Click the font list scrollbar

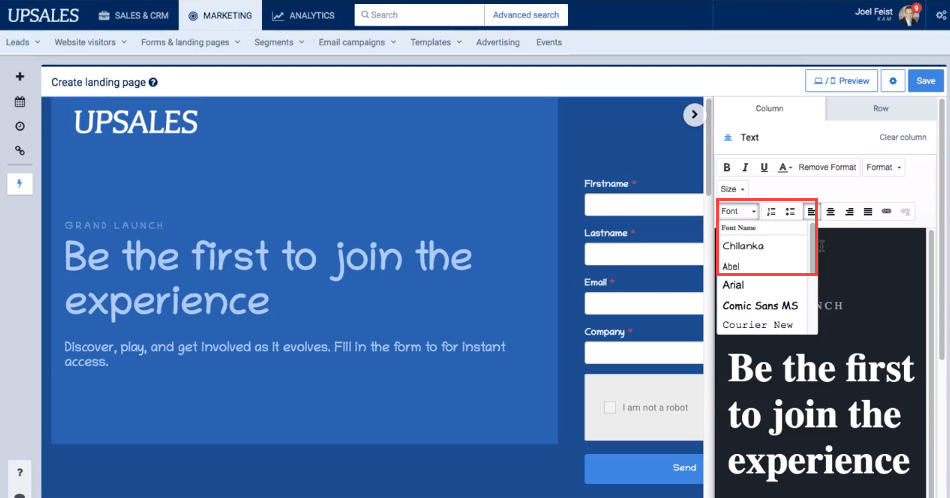[813, 248]
